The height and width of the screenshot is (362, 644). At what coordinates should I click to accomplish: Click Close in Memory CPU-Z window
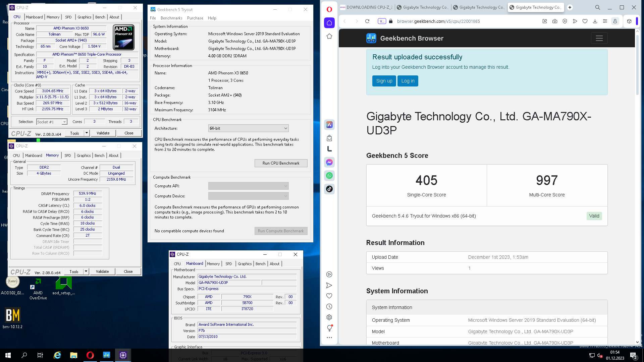128,271
